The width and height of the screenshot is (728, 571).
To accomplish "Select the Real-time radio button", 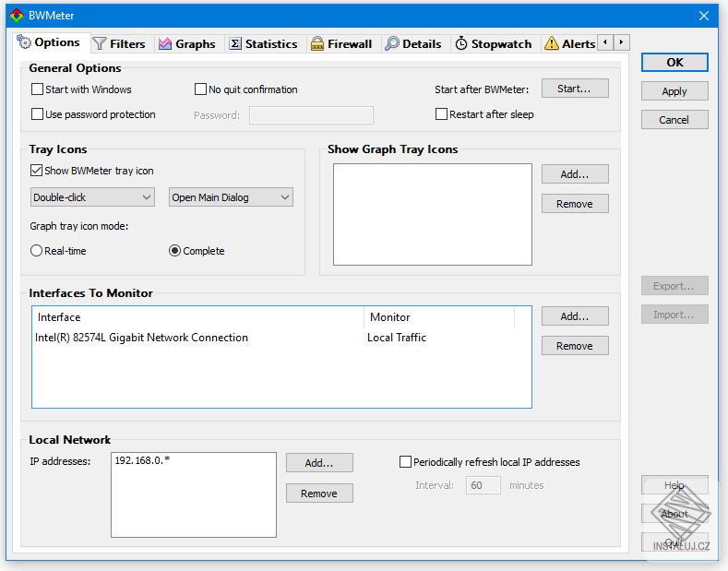I will point(36,251).
